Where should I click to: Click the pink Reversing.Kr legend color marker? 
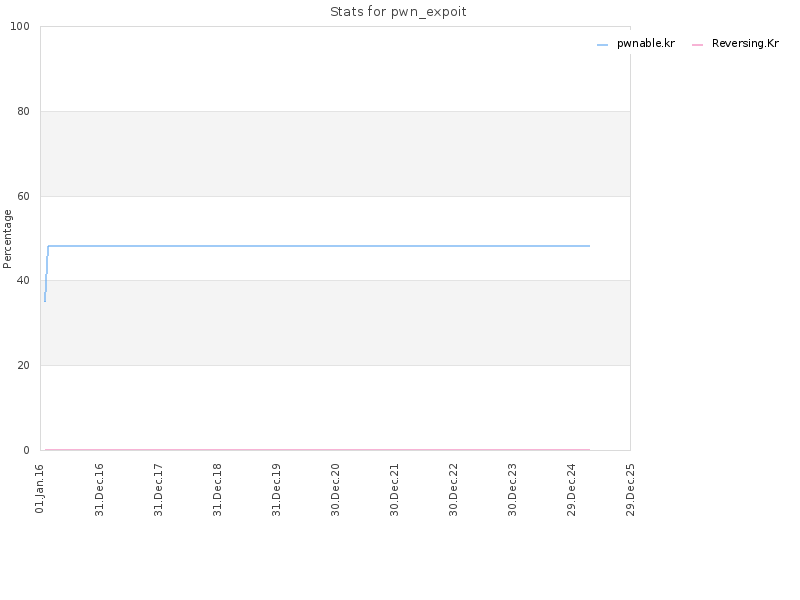(697, 45)
